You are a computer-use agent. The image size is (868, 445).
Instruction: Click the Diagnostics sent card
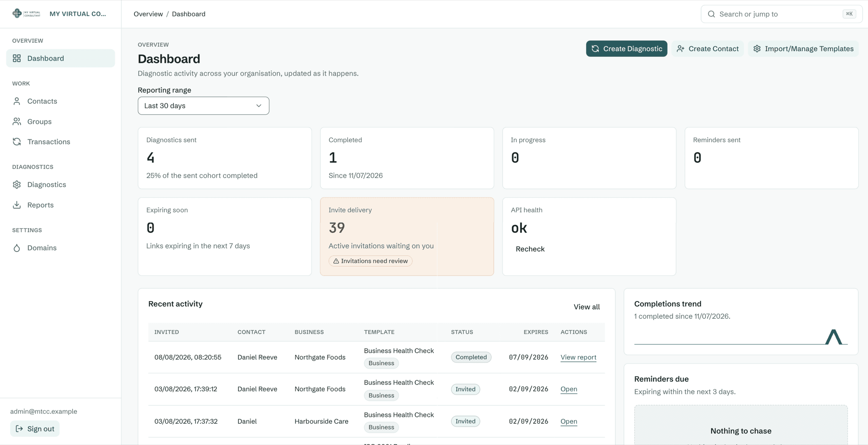click(x=225, y=158)
